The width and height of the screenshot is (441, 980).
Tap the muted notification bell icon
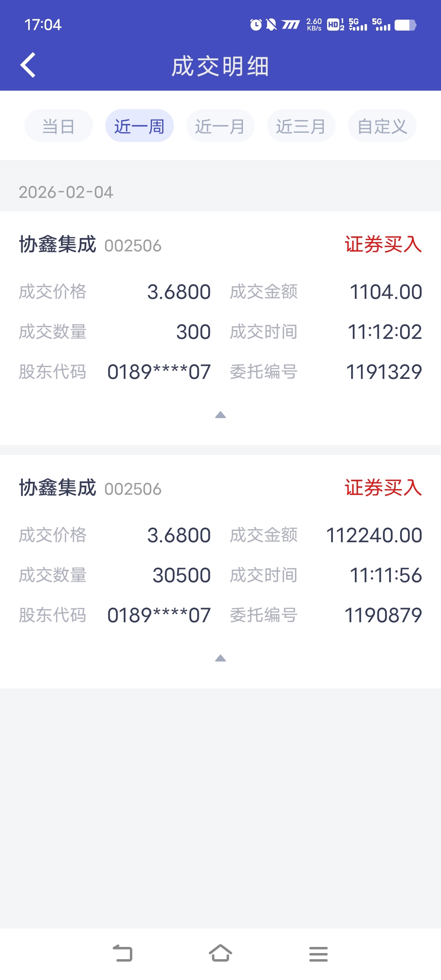pyautogui.click(x=271, y=25)
